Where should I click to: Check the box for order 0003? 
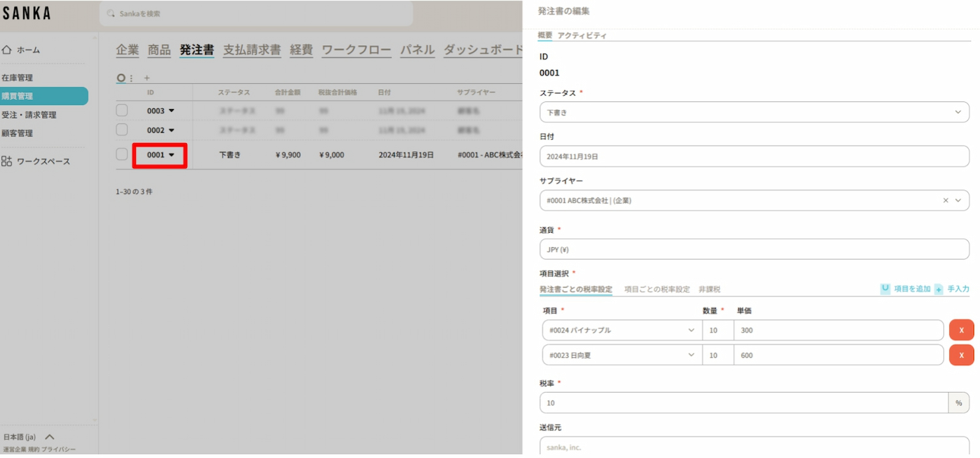pyautogui.click(x=122, y=110)
